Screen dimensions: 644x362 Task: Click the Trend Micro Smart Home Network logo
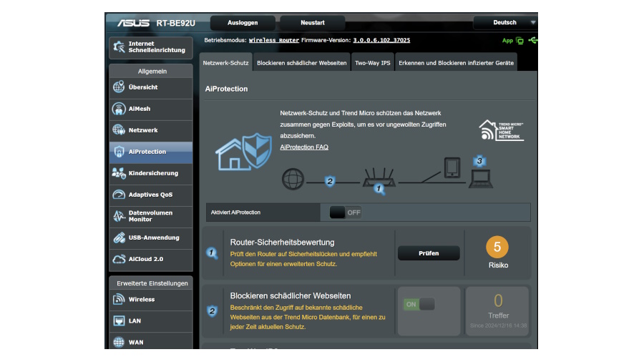pyautogui.click(x=501, y=130)
